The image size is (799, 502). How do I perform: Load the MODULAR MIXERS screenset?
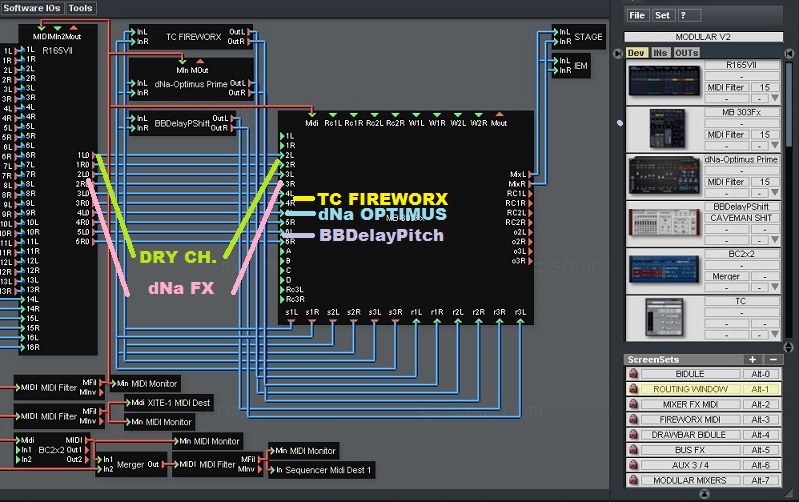pyautogui.click(x=690, y=480)
